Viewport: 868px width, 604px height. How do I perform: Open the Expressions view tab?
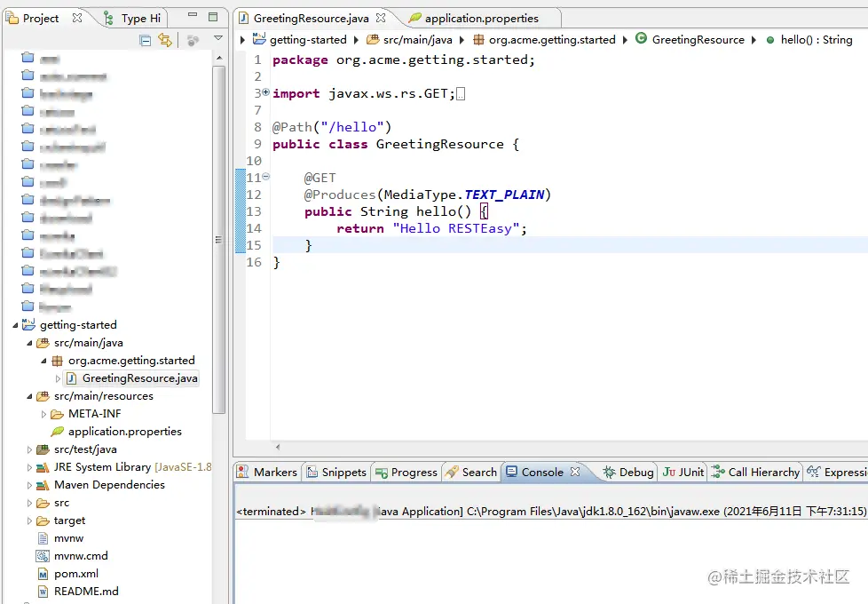click(837, 473)
